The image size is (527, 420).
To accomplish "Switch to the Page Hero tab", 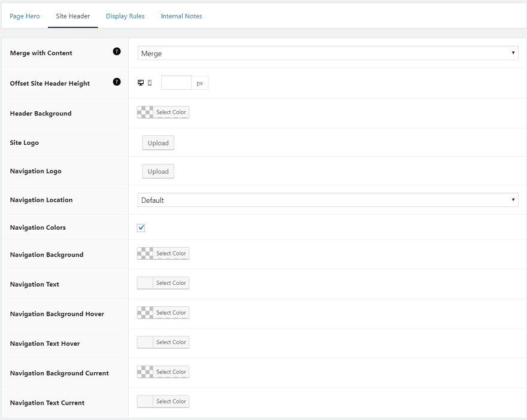I will click(25, 16).
